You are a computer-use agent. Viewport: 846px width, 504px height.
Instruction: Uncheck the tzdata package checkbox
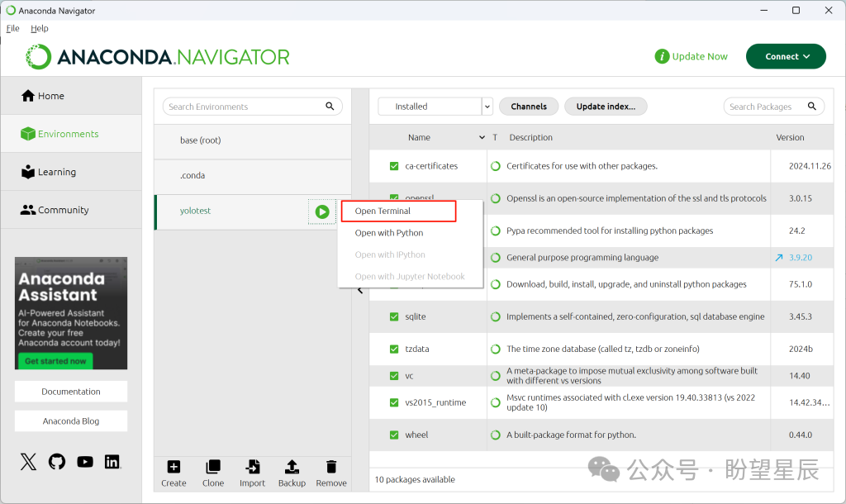pyautogui.click(x=394, y=349)
